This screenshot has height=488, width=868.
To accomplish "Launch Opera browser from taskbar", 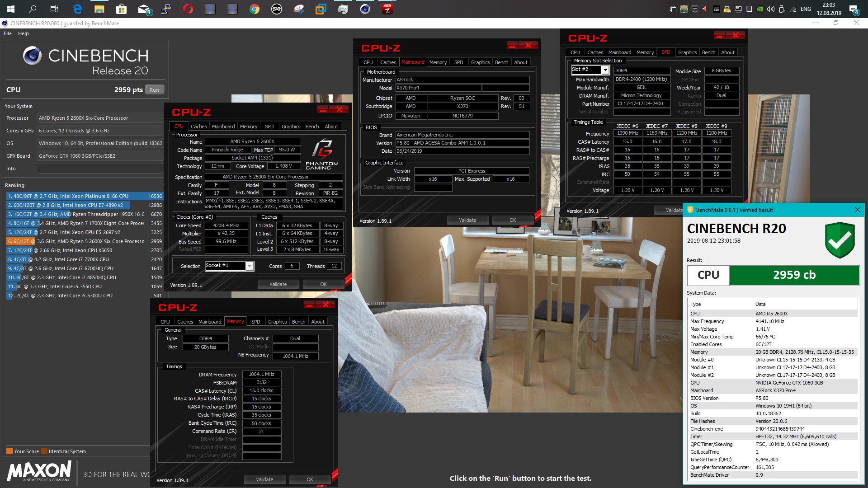I will (x=188, y=9).
